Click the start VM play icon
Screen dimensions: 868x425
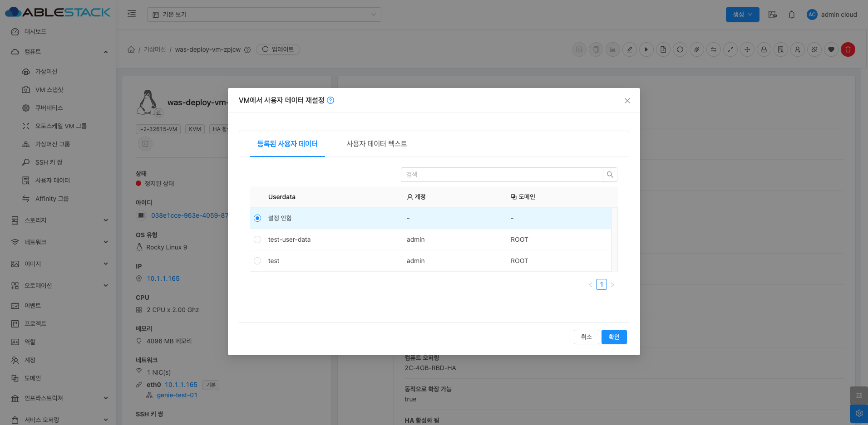pyautogui.click(x=646, y=49)
